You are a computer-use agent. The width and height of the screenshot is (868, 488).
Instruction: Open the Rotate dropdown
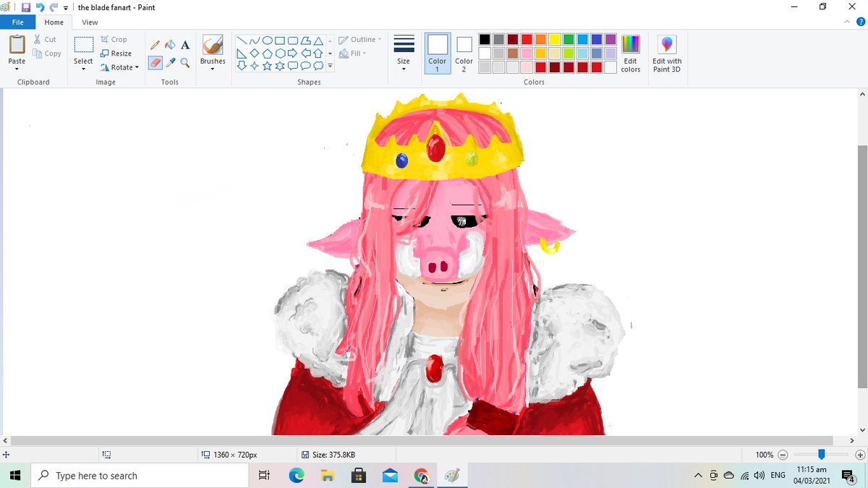[119, 67]
